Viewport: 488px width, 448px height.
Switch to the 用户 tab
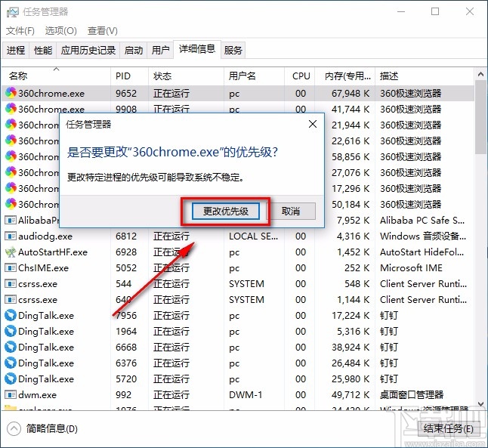point(160,50)
